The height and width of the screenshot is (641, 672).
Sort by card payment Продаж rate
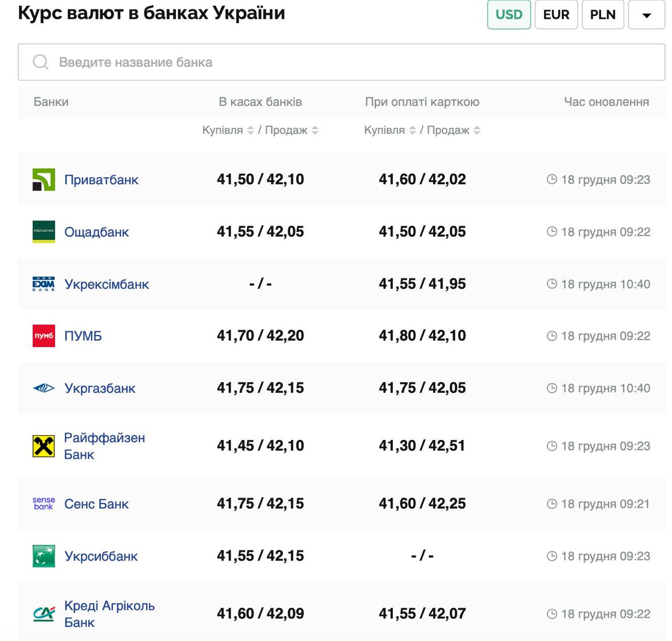point(477,130)
